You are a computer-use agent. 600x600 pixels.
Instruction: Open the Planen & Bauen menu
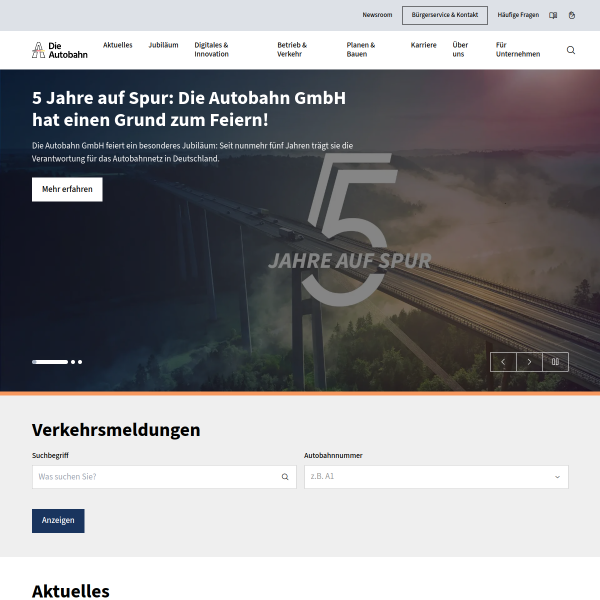tap(360, 50)
